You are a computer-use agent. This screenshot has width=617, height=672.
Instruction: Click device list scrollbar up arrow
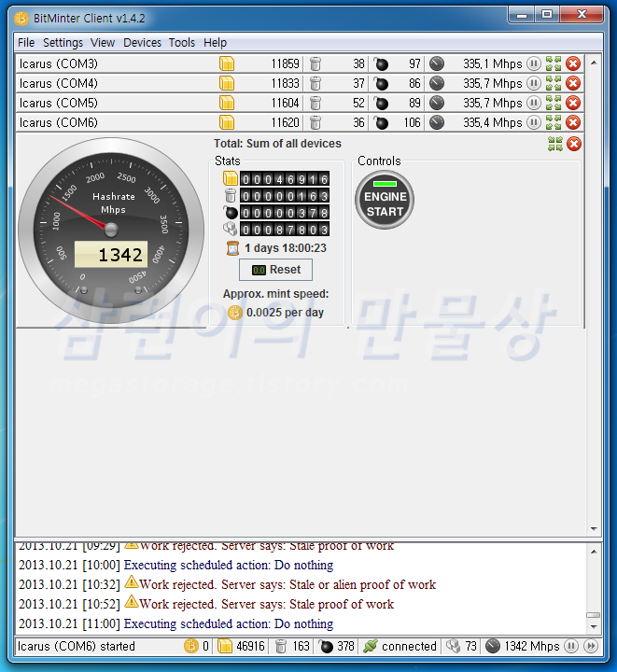coord(594,63)
